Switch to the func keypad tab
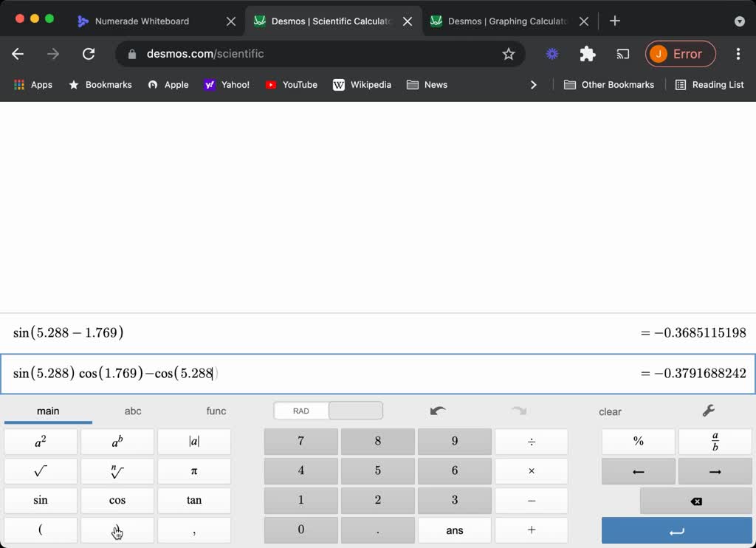 pos(216,411)
